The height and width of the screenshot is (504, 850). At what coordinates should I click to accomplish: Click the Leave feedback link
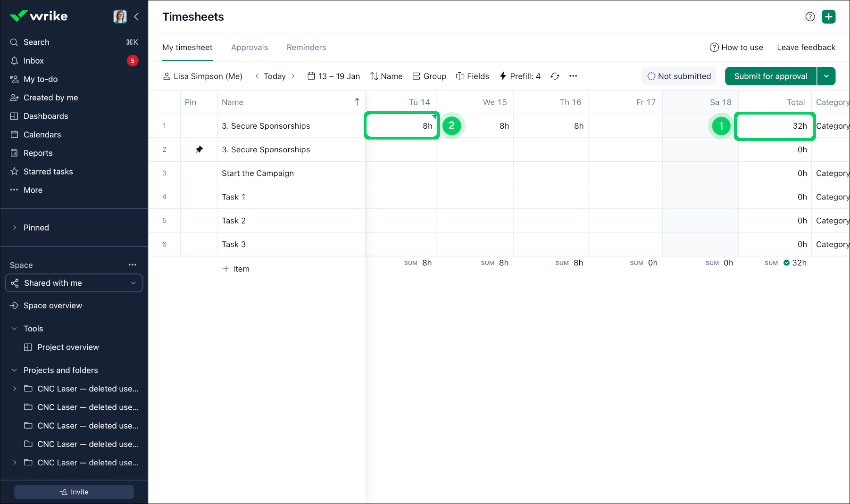[x=806, y=47]
